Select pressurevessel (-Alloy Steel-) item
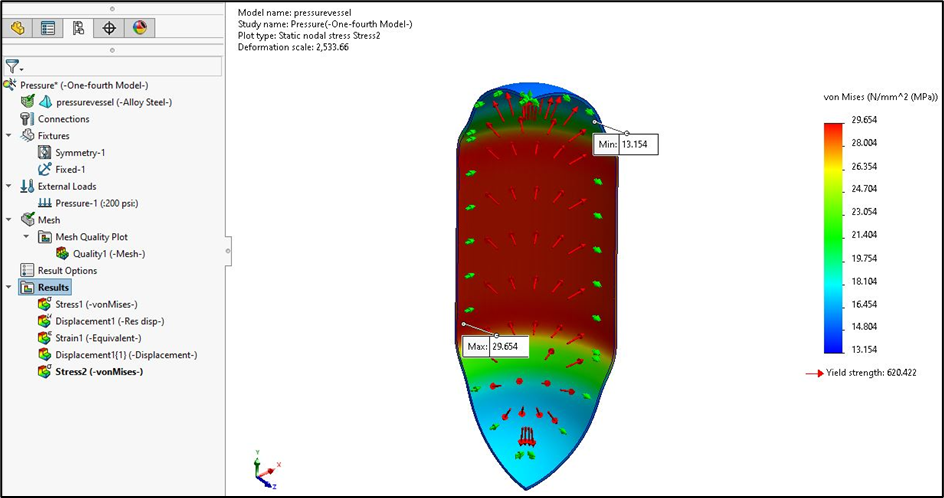944x498 pixels. [114, 102]
